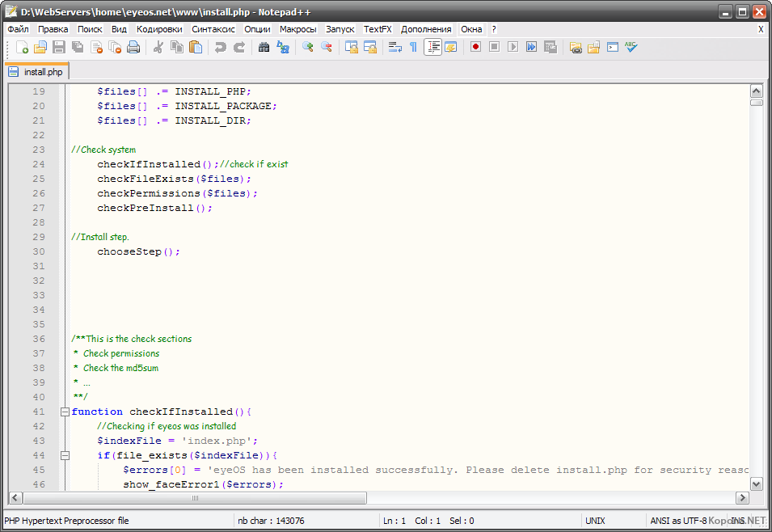
Task: Zoom in using magnifier plus icon
Action: tap(308, 47)
